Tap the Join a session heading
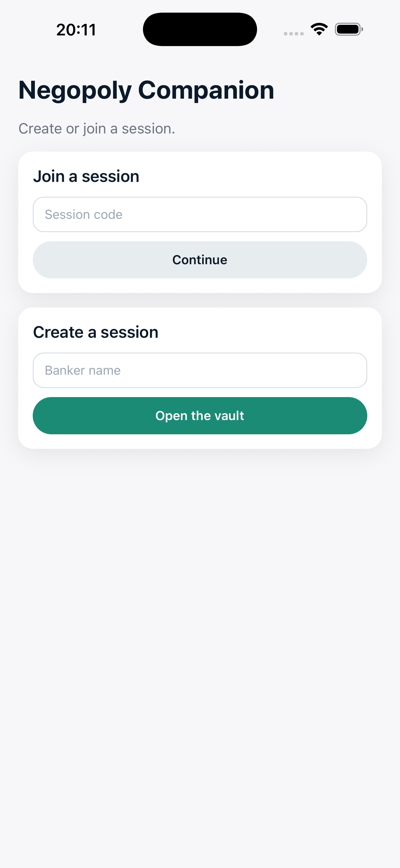400x868 pixels. tap(86, 176)
